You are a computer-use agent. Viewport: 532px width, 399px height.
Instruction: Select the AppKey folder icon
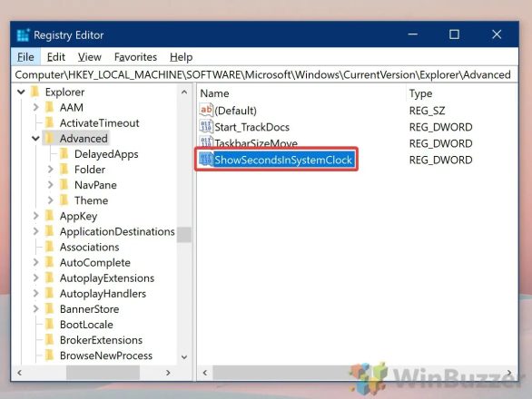pyautogui.click(x=50, y=215)
